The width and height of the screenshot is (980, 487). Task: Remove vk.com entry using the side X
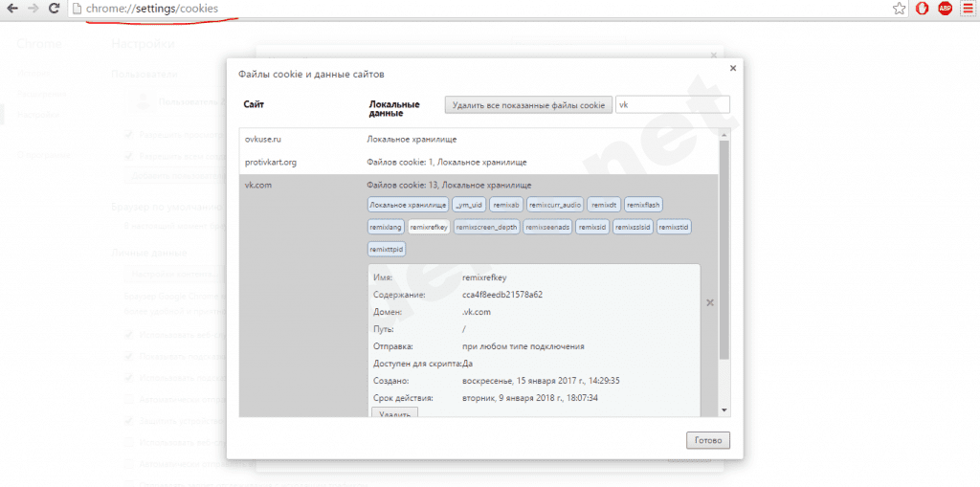click(x=709, y=302)
